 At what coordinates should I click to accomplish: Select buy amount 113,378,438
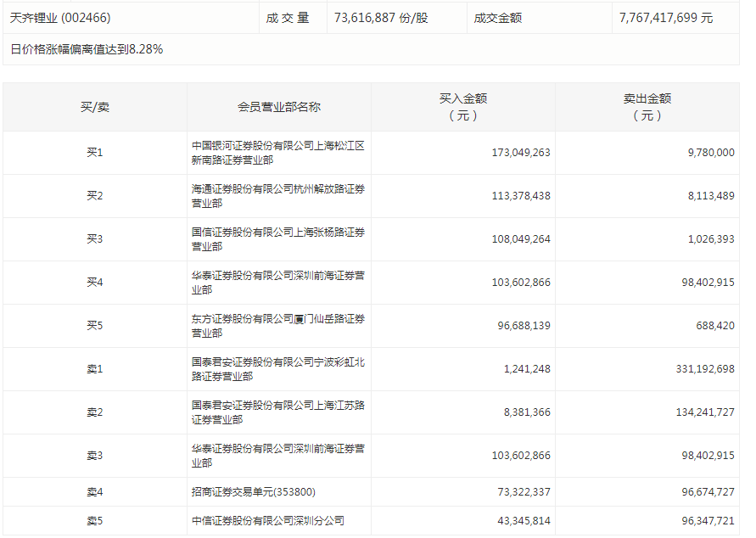[x=521, y=196]
